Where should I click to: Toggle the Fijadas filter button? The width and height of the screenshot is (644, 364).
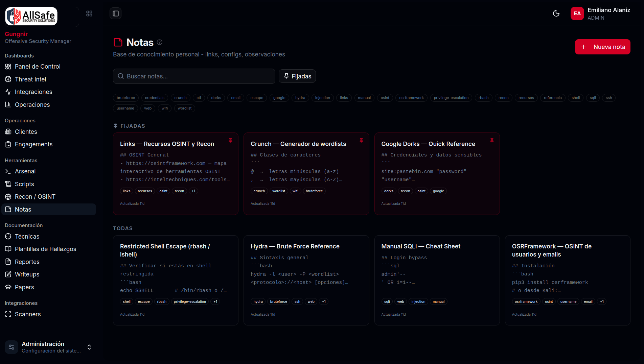coord(297,76)
